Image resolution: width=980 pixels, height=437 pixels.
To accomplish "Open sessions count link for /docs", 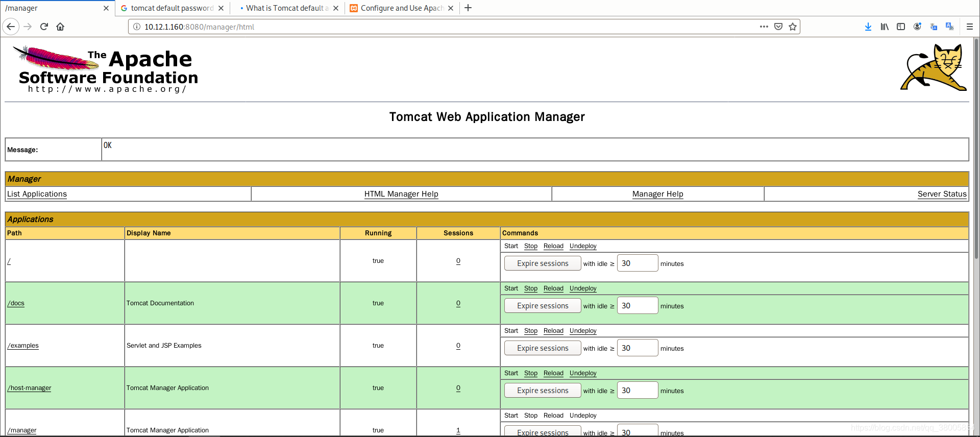I will click(458, 303).
